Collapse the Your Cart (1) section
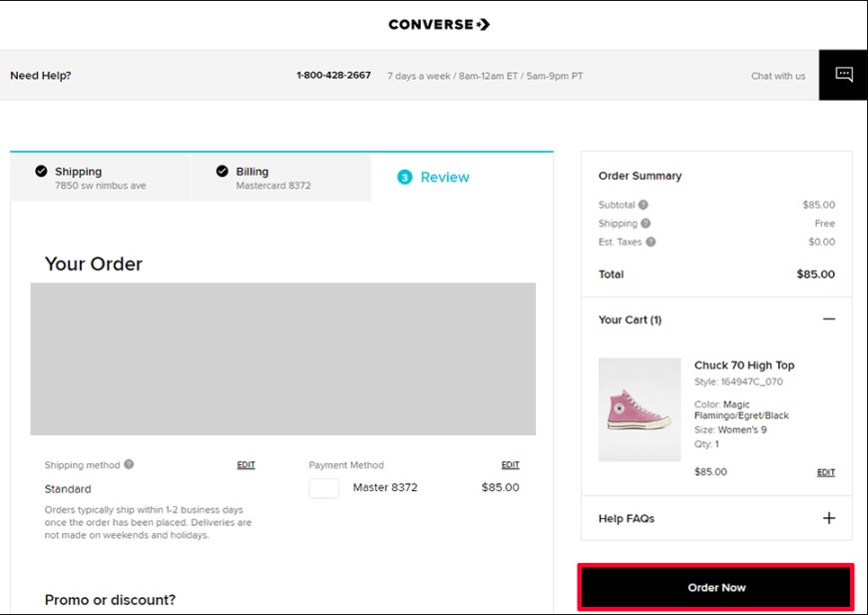868x615 pixels. [829, 319]
